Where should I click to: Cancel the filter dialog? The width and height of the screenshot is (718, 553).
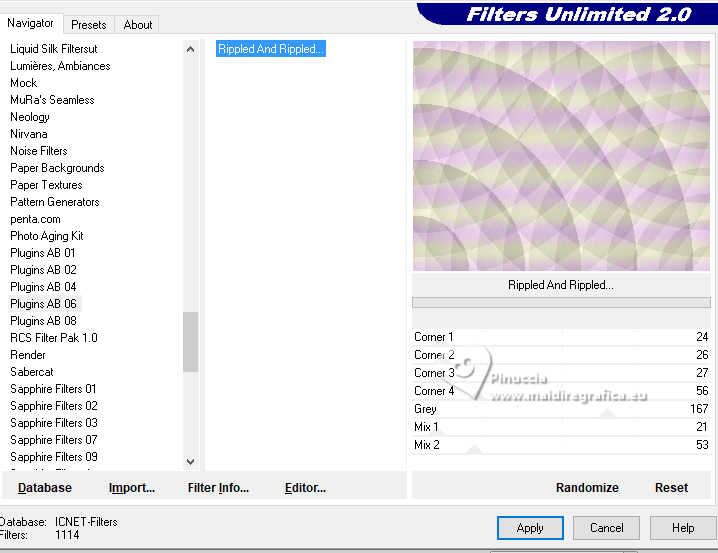click(606, 528)
